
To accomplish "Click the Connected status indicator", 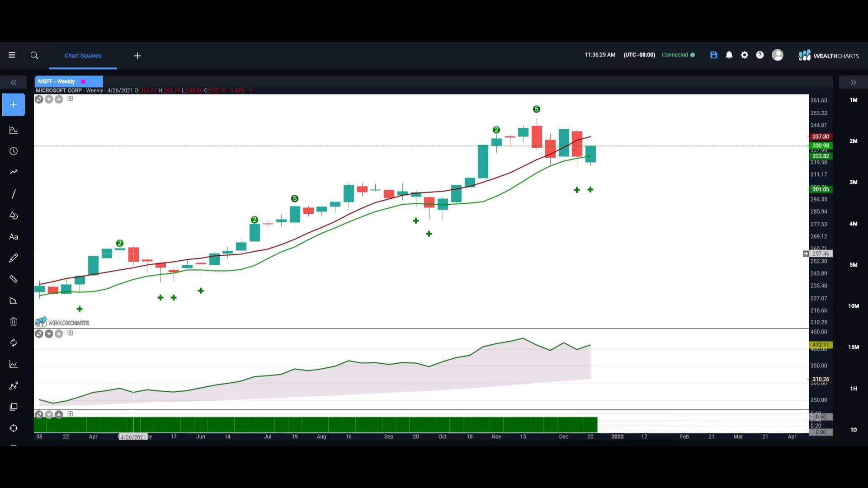I will tap(679, 55).
